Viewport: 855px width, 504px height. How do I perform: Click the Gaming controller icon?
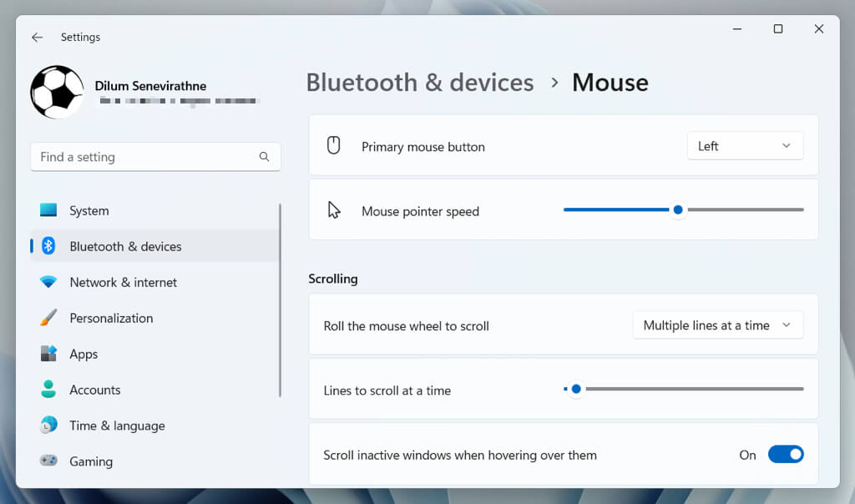coord(48,461)
